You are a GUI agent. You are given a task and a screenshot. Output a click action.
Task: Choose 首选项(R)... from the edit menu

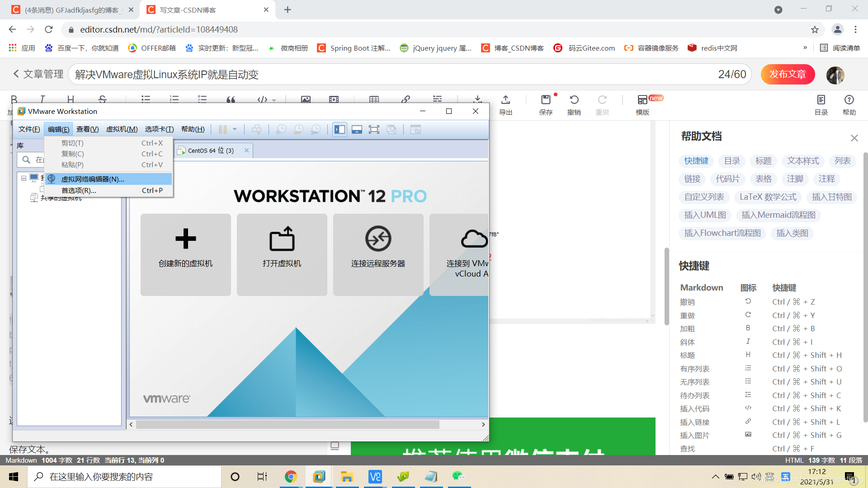coord(108,191)
